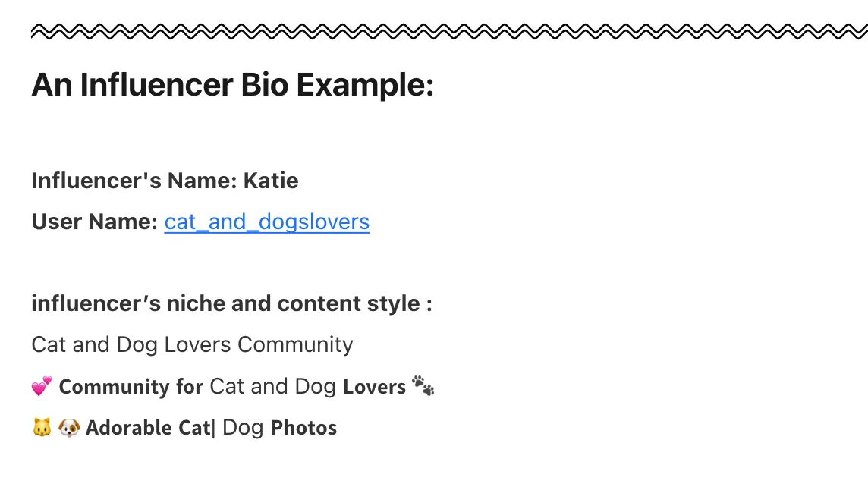The width and height of the screenshot is (868, 487).
Task: Select the cat face emoji
Action: (x=42, y=428)
